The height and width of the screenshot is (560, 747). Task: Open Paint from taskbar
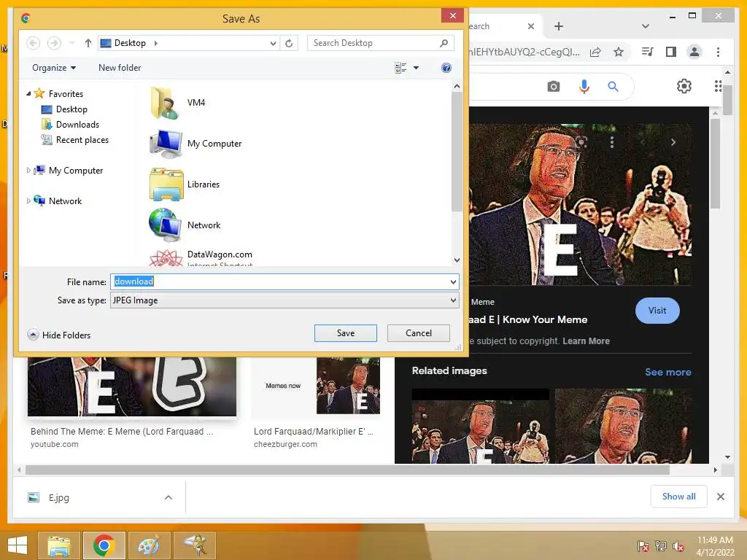pyautogui.click(x=149, y=545)
